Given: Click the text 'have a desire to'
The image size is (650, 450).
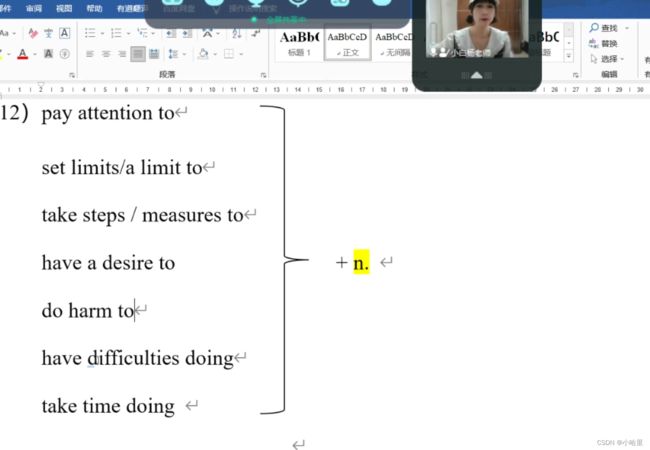Looking at the screenshot, I should coord(108,263).
